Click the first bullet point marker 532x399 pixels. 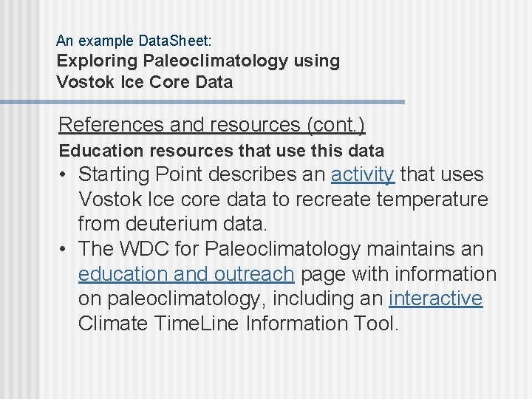(64, 176)
